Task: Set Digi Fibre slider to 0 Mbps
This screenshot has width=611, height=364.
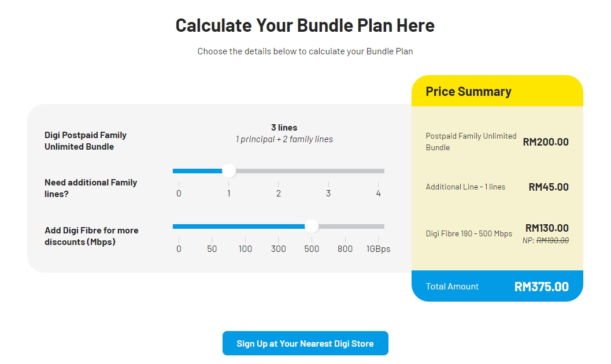Action: click(179, 226)
